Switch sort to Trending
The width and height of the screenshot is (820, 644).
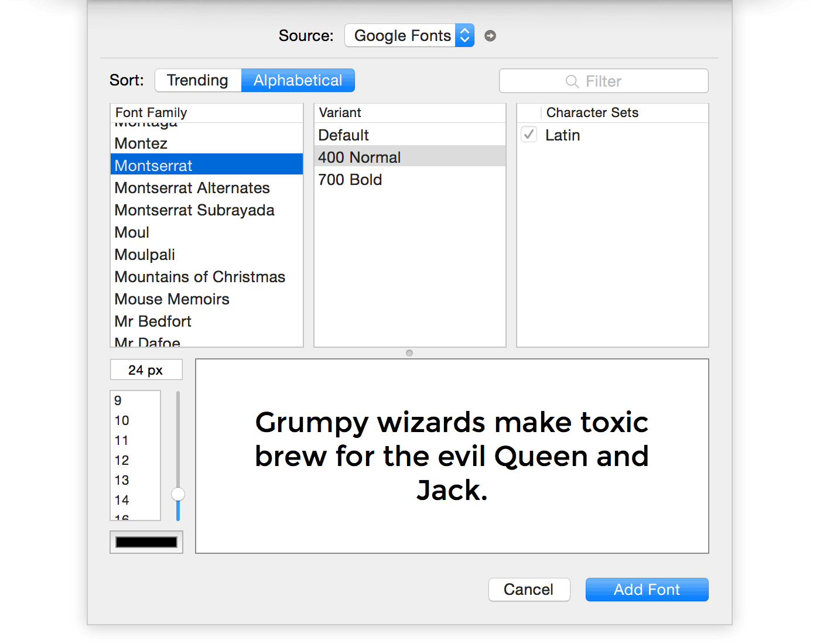(x=198, y=80)
